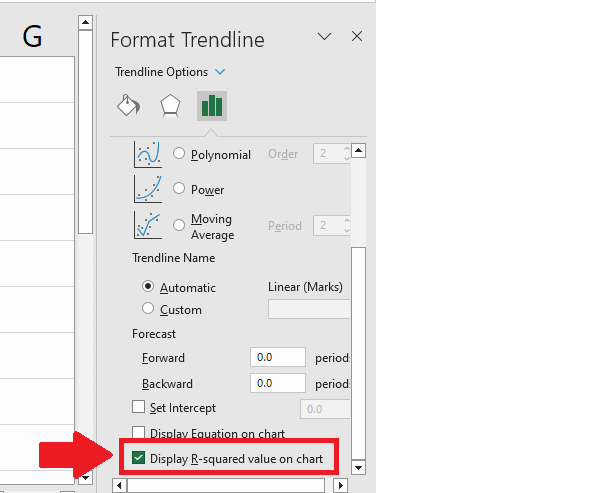Image resolution: width=591 pixels, height=493 pixels.
Task: Open the Trendline Options bar chart tab
Action: coord(212,106)
